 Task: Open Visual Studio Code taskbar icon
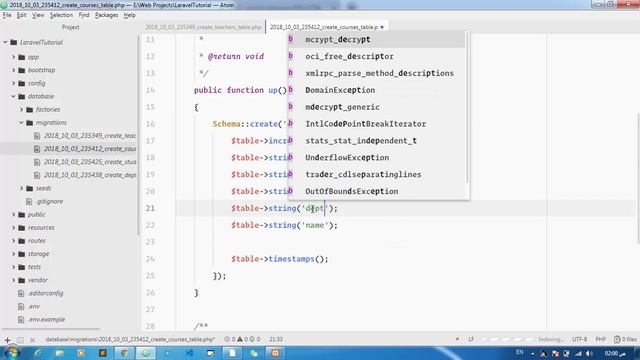tap(189, 353)
